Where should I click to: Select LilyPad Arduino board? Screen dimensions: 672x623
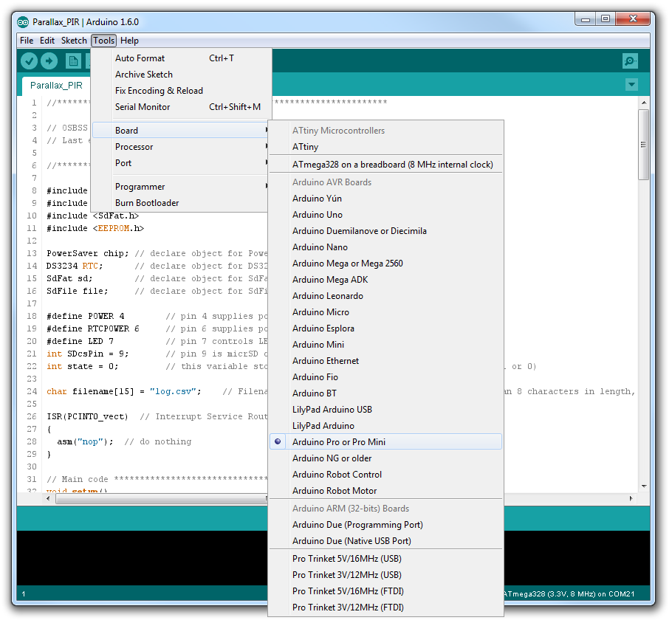pyautogui.click(x=385, y=426)
